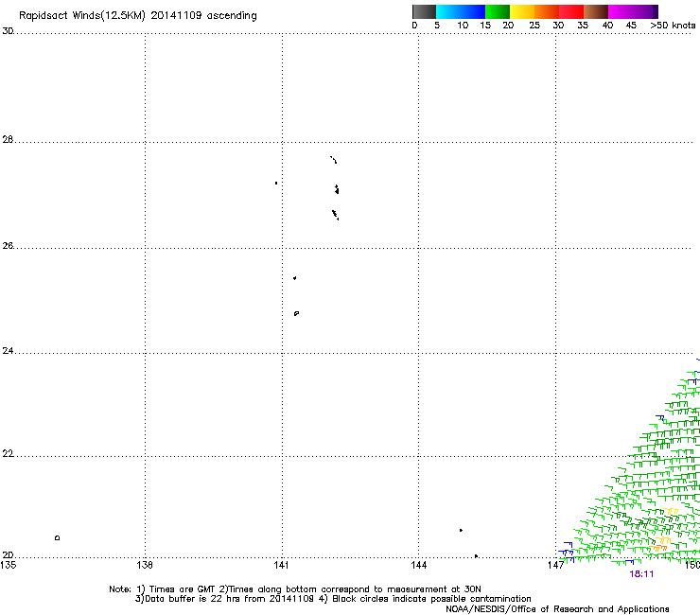
Task: Click the latitude label 26
Action: pyautogui.click(x=8, y=245)
